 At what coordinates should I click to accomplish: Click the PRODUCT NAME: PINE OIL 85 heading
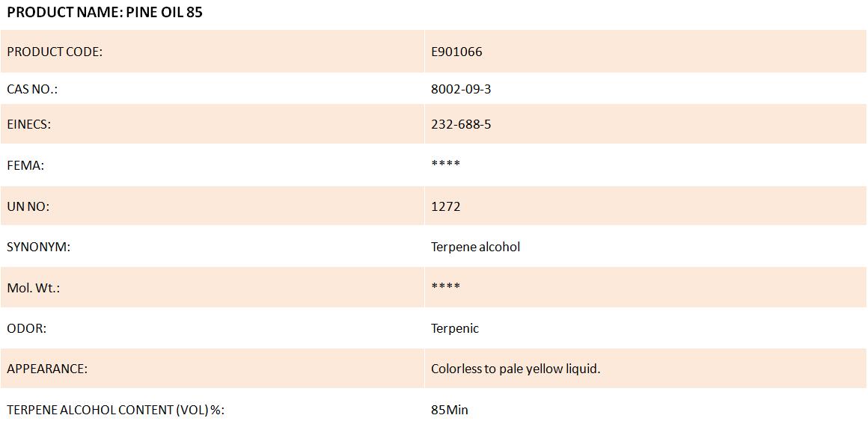105,13
